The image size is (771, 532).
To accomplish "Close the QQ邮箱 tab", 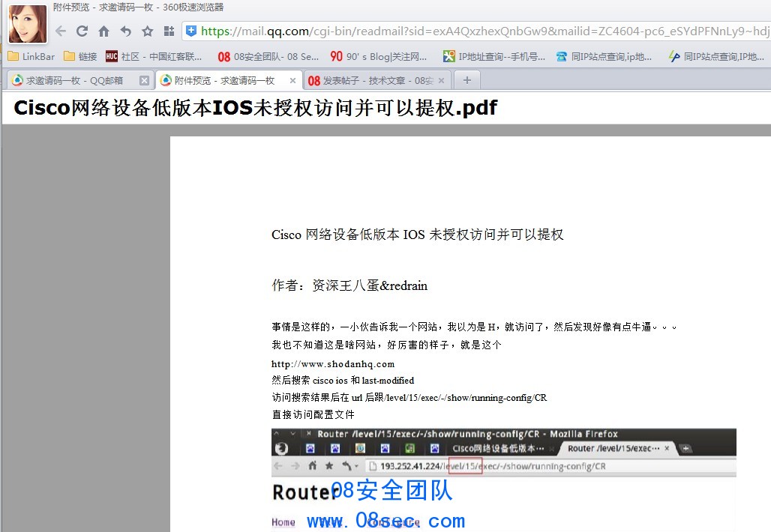I will click(144, 81).
